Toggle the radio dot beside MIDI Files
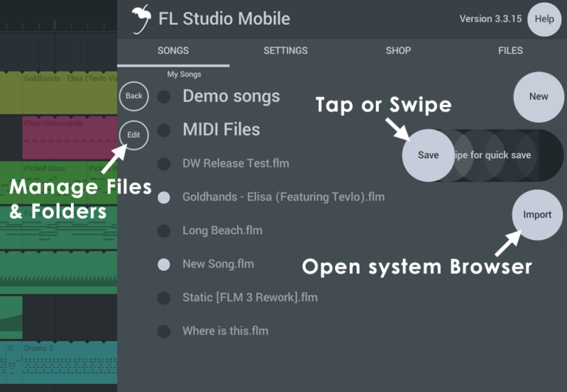This screenshot has width=567, height=392. click(x=164, y=130)
